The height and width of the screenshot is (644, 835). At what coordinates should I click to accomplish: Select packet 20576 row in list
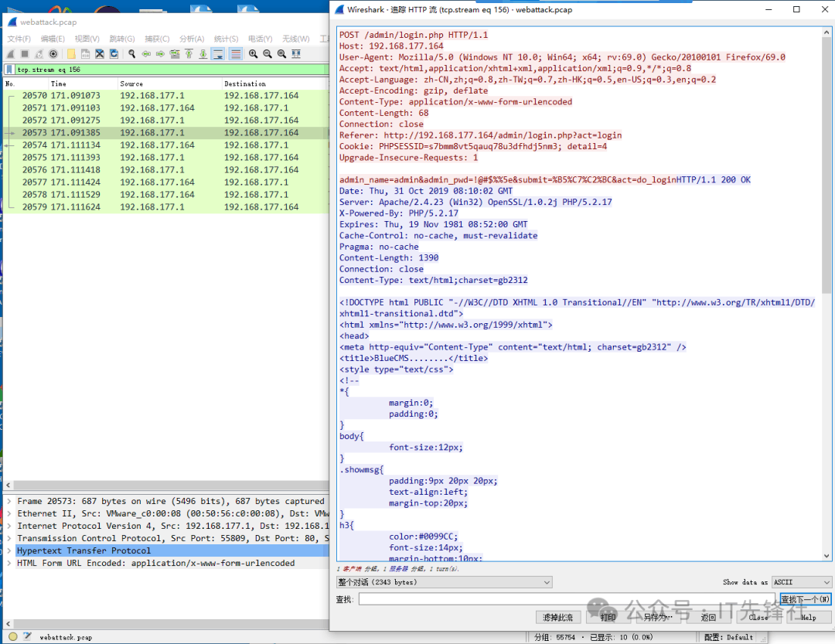pos(155,170)
